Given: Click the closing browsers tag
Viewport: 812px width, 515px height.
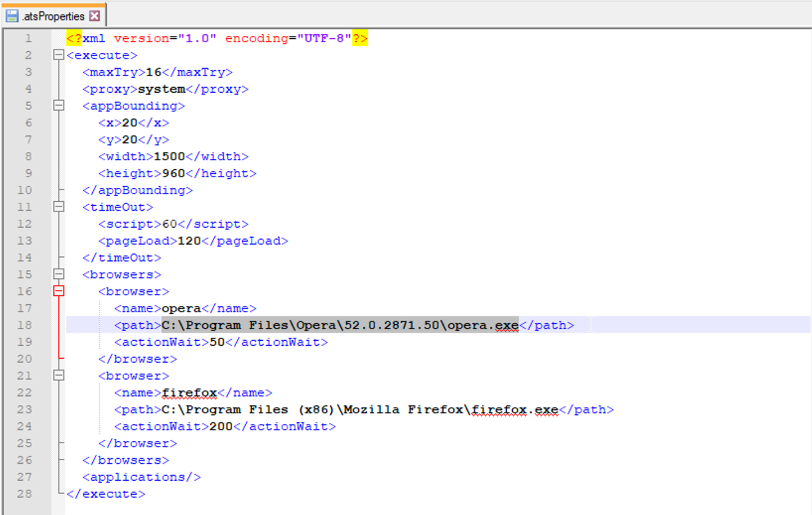Looking at the screenshot, I should (126, 460).
